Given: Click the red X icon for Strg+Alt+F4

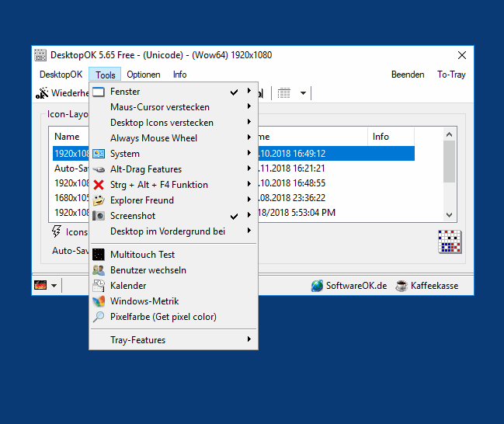Looking at the screenshot, I should pyautogui.click(x=99, y=185).
